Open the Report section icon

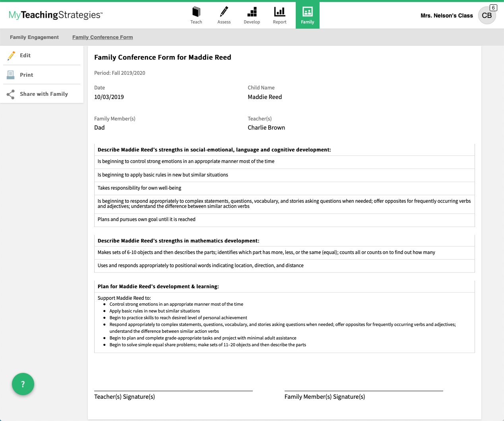point(279,15)
